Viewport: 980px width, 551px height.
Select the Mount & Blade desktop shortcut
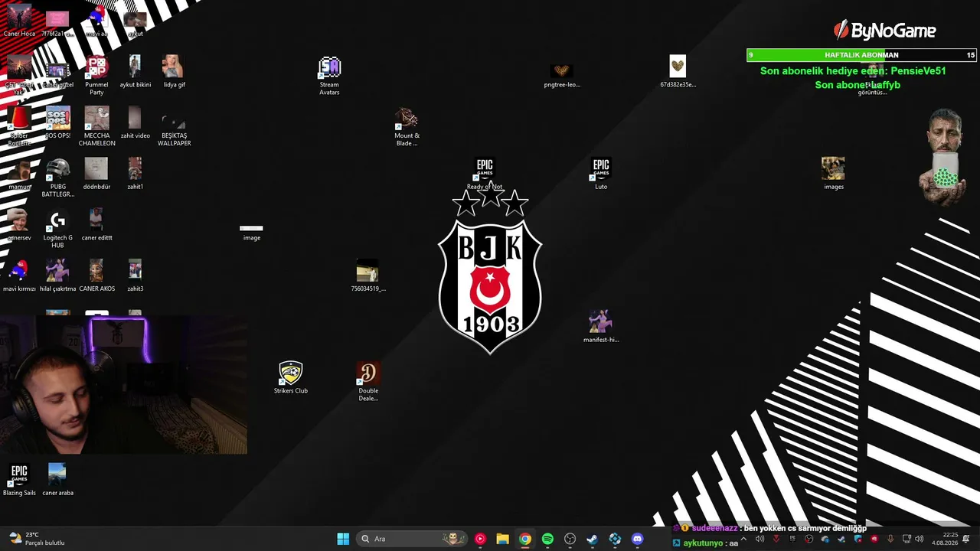click(x=407, y=126)
